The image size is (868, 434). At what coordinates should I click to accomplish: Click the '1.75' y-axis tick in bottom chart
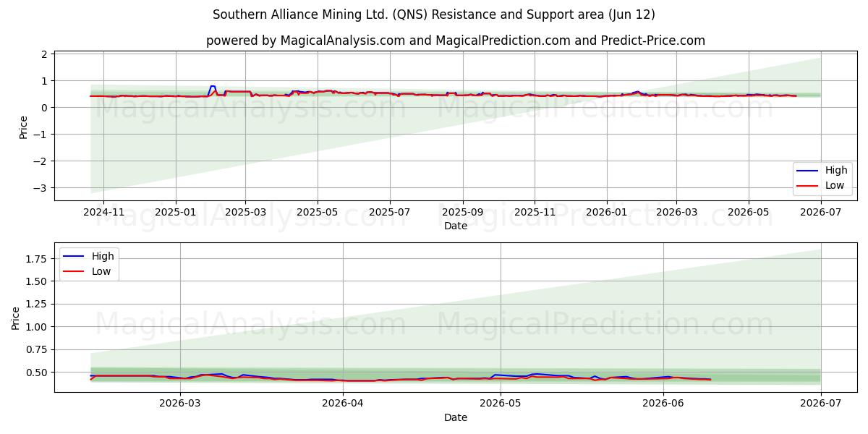tap(38, 259)
